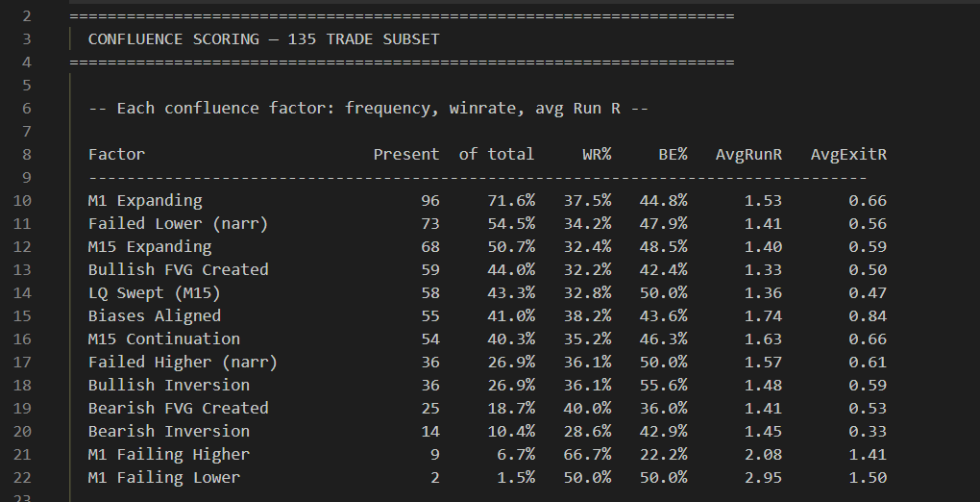Click the 40.3% of-total value

coord(511,339)
